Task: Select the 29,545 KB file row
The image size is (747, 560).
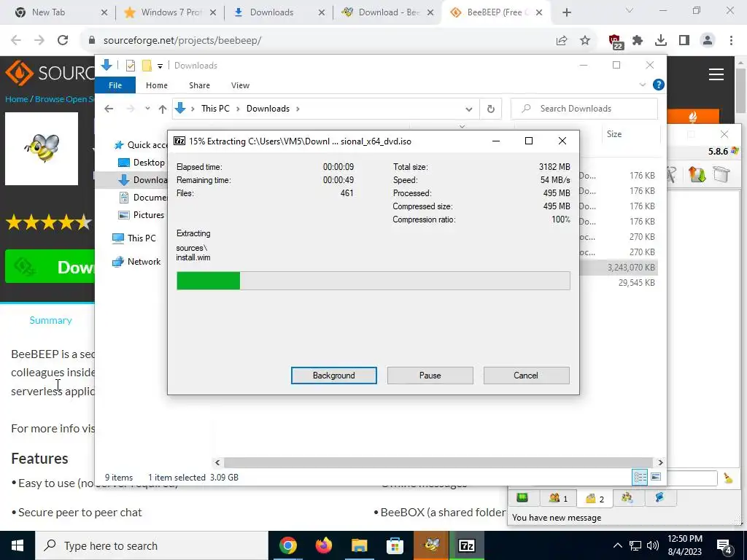Action: coord(619,283)
